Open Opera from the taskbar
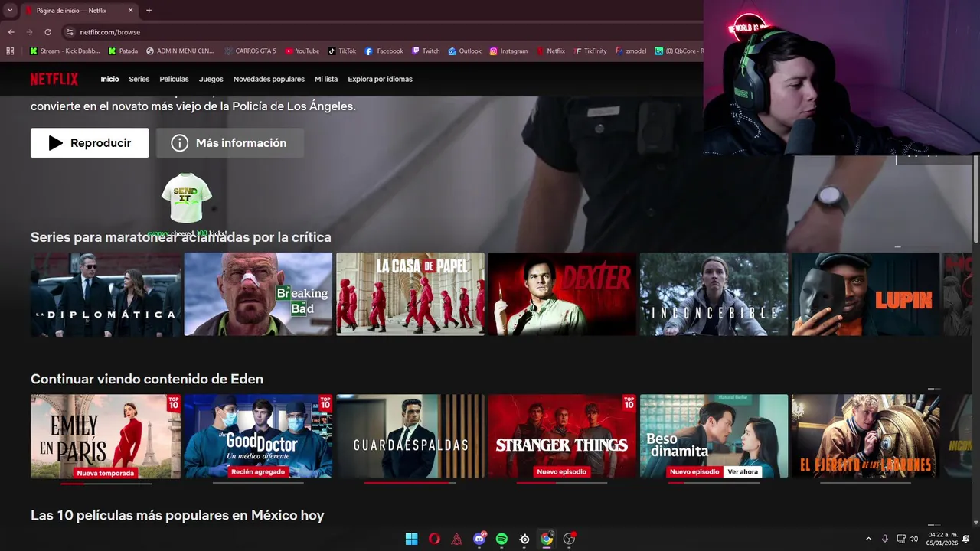This screenshot has width=980, height=551. pyautogui.click(x=434, y=539)
